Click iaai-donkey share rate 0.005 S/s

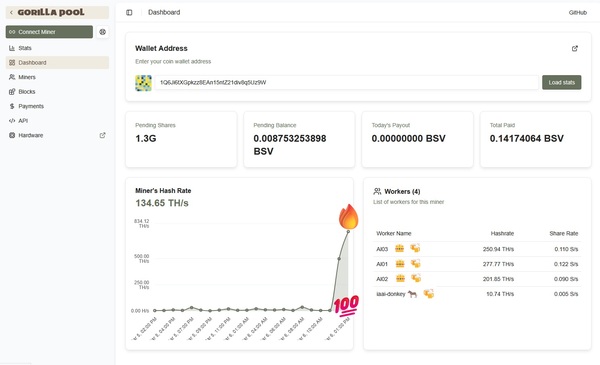tap(566, 294)
